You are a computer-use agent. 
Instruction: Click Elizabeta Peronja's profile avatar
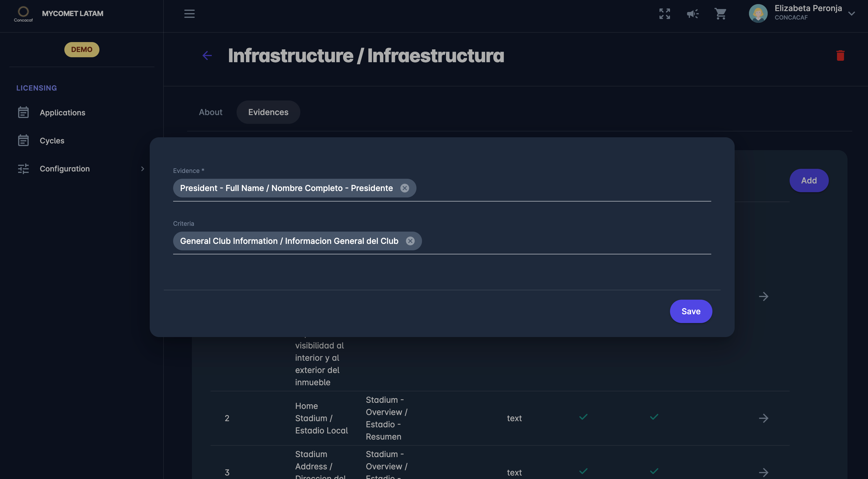(x=758, y=13)
